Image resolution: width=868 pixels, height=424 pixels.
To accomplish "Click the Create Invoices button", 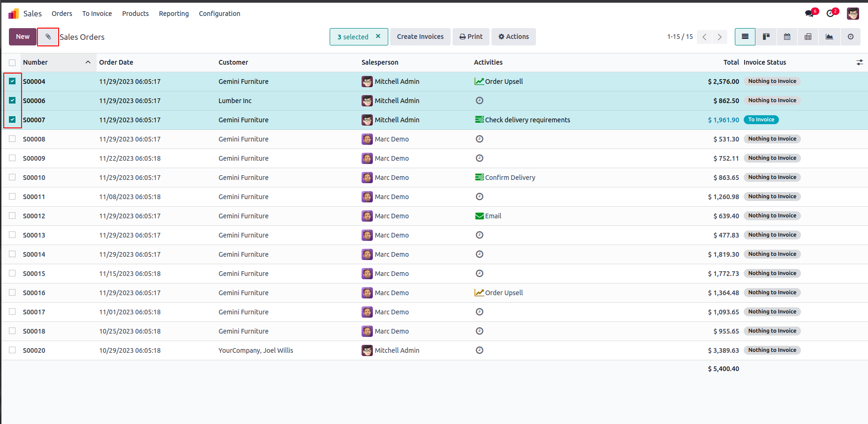I will [x=420, y=37].
